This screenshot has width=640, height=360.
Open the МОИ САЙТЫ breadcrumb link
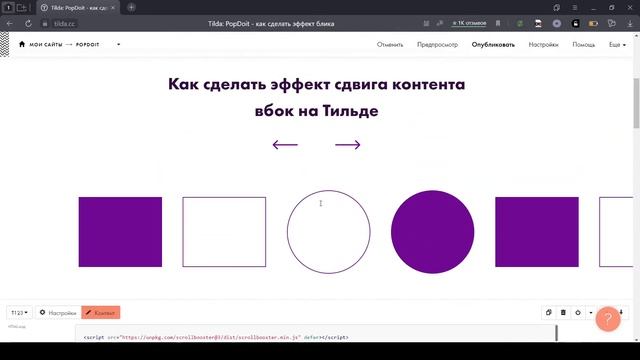(x=46, y=44)
